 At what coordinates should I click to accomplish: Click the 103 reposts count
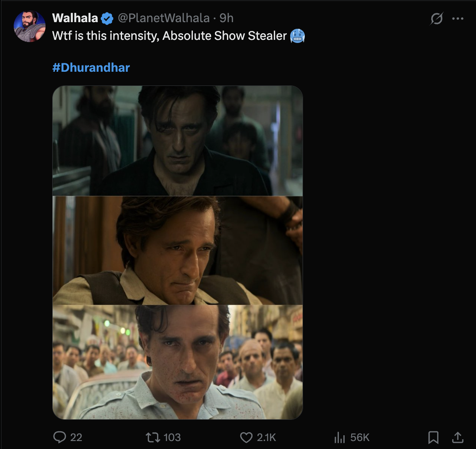pos(172,437)
